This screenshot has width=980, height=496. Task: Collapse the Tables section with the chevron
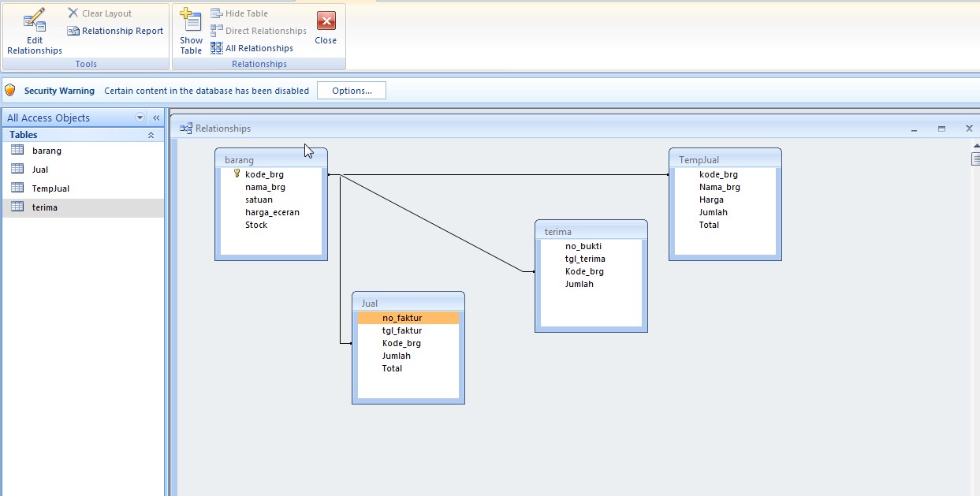pos(150,135)
